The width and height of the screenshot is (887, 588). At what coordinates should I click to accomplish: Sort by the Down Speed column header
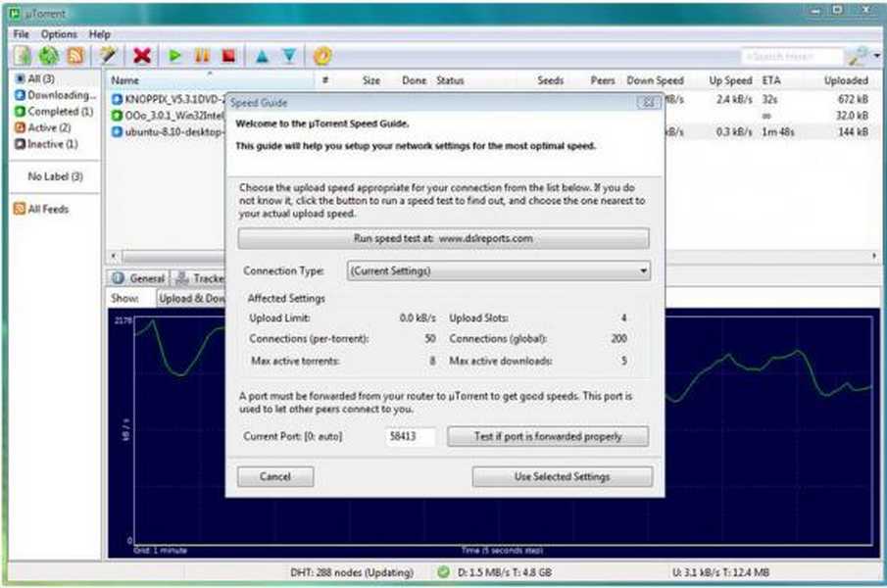655,80
